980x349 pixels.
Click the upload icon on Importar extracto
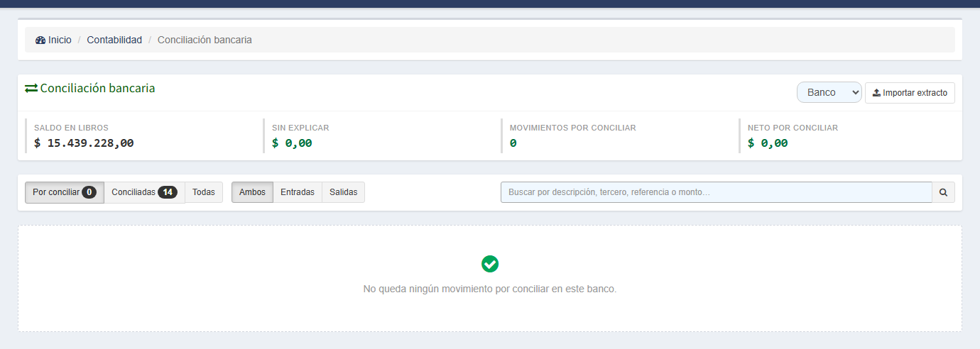click(876, 93)
